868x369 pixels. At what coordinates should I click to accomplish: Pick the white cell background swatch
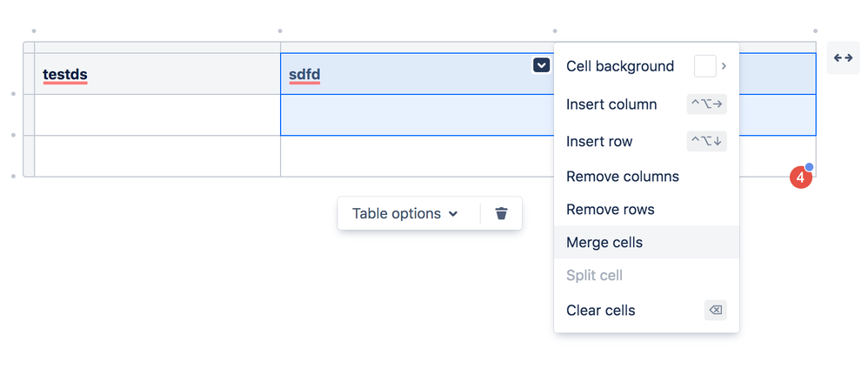point(705,66)
